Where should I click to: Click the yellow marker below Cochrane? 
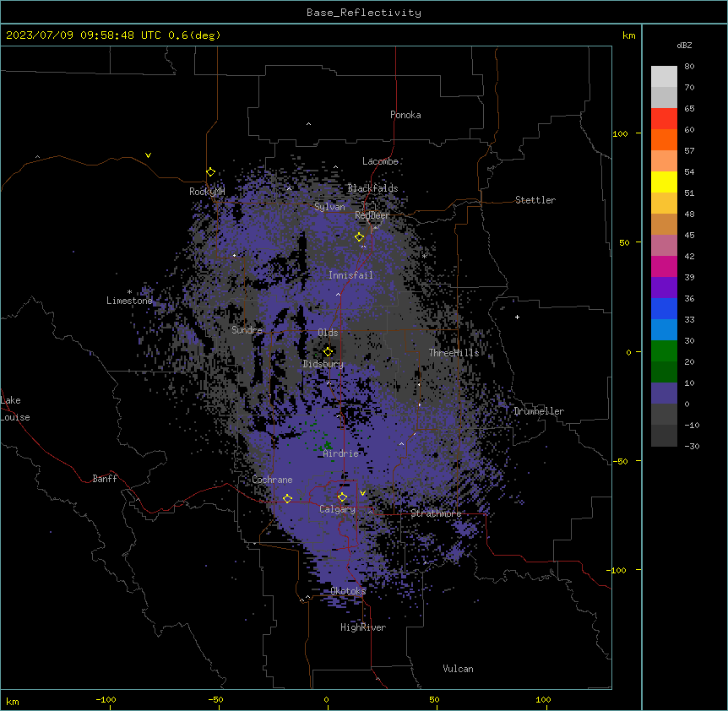click(x=287, y=499)
